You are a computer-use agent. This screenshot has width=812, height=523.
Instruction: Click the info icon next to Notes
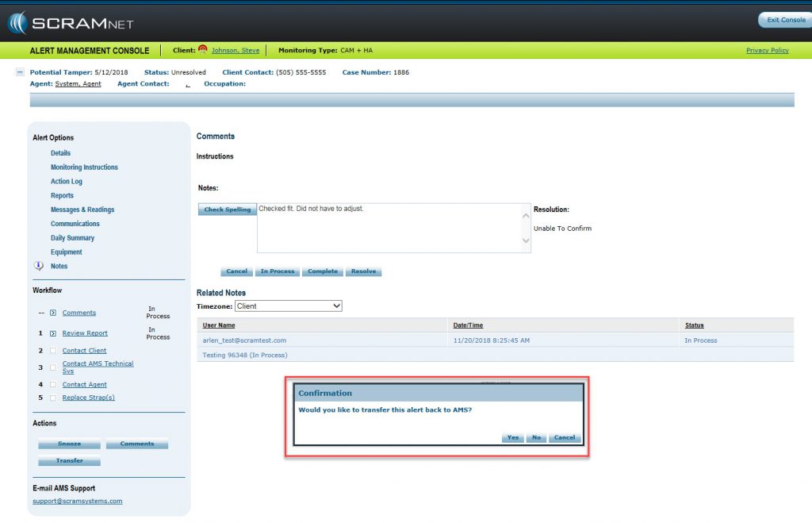click(39, 266)
